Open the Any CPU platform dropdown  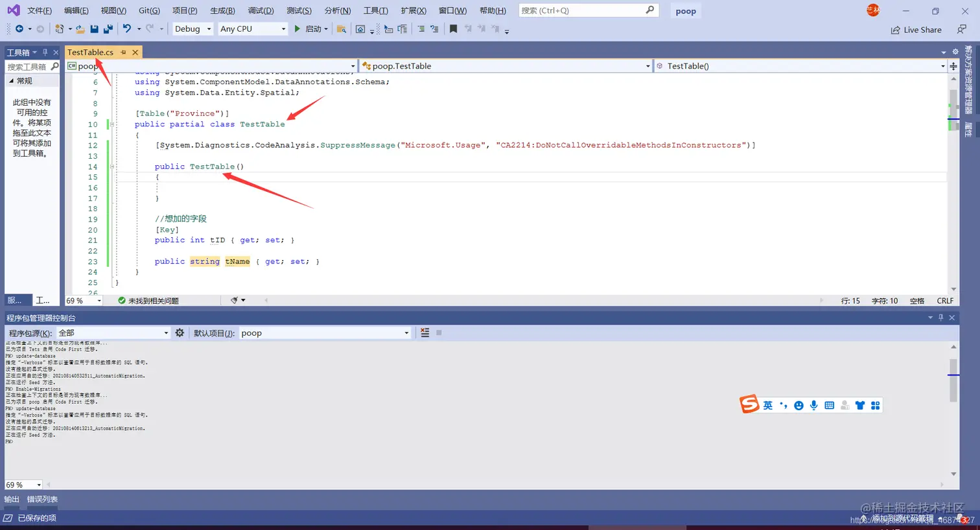pyautogui.click(x=252, y=29)
